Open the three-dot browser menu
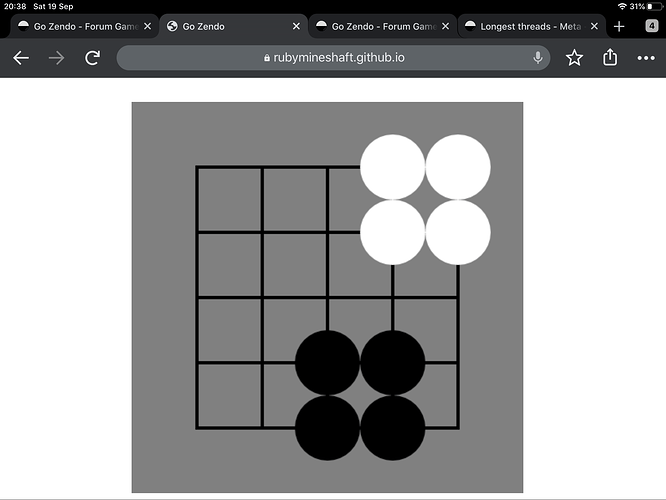This screenshot has width=666, height=500. 646,58
